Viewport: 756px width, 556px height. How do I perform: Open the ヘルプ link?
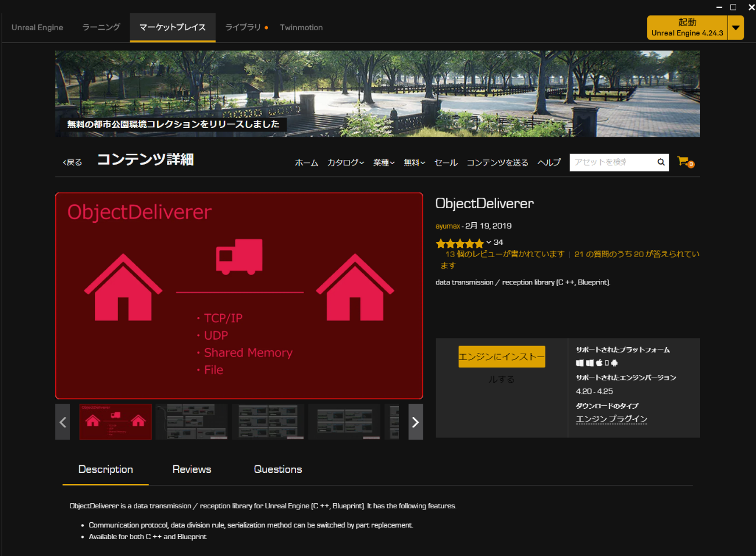click(549, 162)
